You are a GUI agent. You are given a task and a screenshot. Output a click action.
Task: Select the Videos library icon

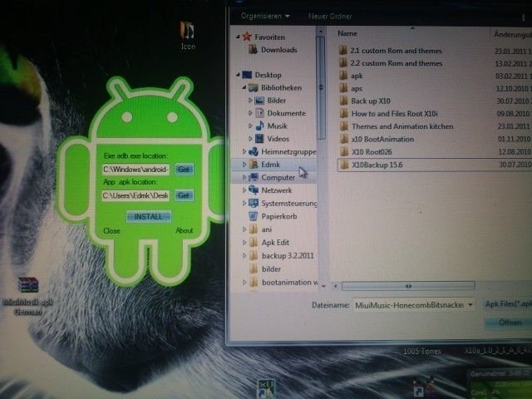point(259,139)
